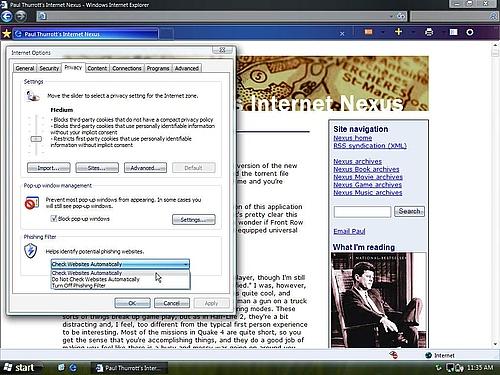Viewport: 500px width, 375px height.
Task: Click the Sites... button
Action: point(97,168)
